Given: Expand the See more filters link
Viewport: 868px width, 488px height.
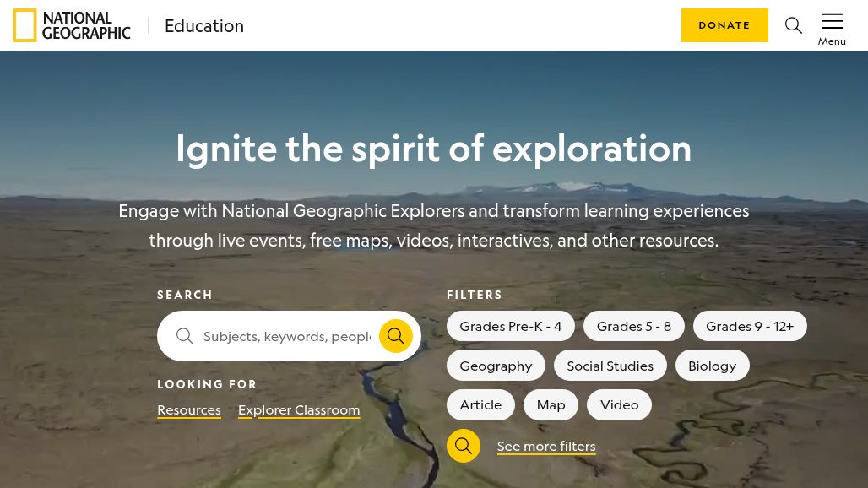Looking at the screenshot, I should point(546,446).
